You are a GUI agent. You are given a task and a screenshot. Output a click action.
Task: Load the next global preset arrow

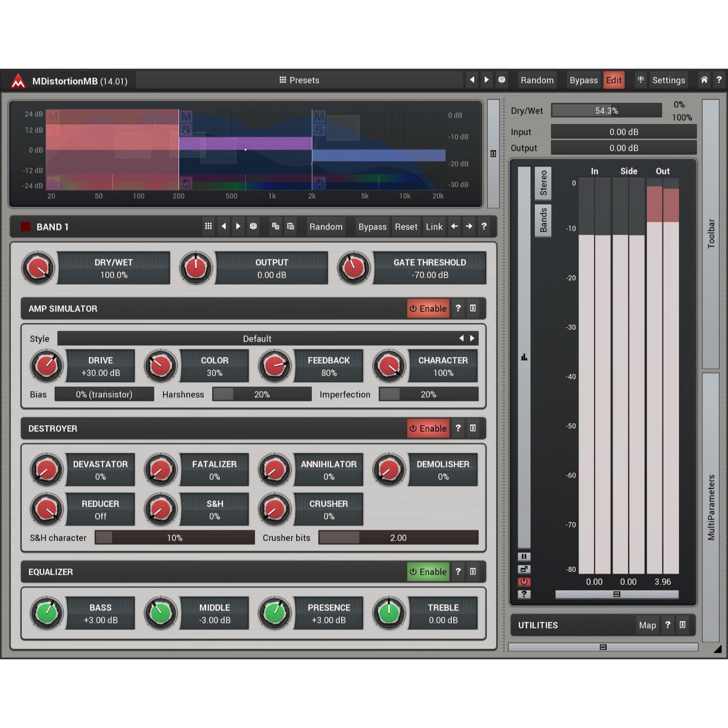click(x=486, y=80)
